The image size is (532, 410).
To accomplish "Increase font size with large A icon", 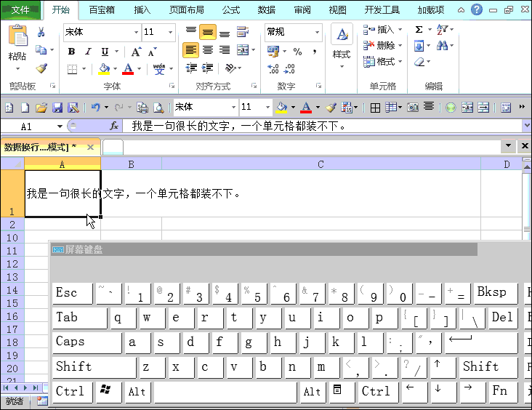I will [x=136, y=52].
